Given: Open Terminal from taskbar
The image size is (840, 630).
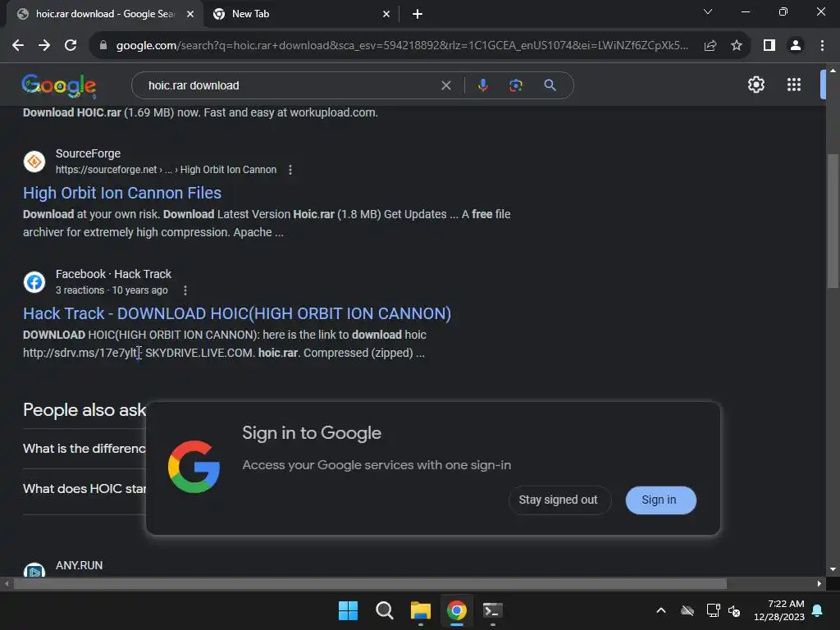Looking at the screenshot, I should pos(492,610).
